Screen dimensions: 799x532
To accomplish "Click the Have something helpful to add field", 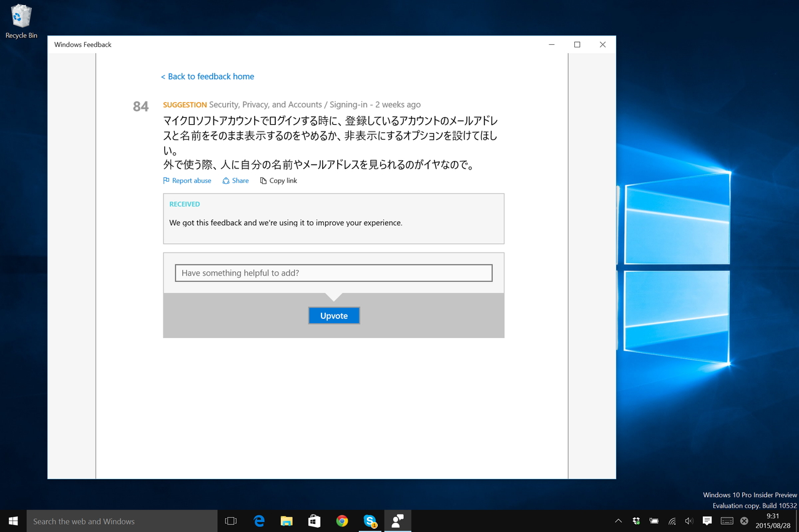I will point(333,273).
